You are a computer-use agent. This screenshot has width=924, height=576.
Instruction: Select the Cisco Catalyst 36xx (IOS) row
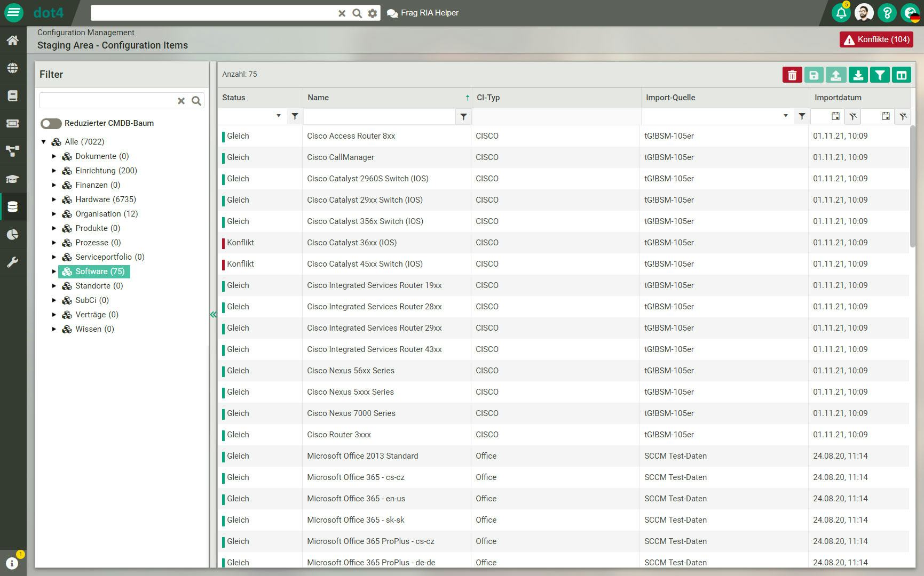[x=563, y=243]
